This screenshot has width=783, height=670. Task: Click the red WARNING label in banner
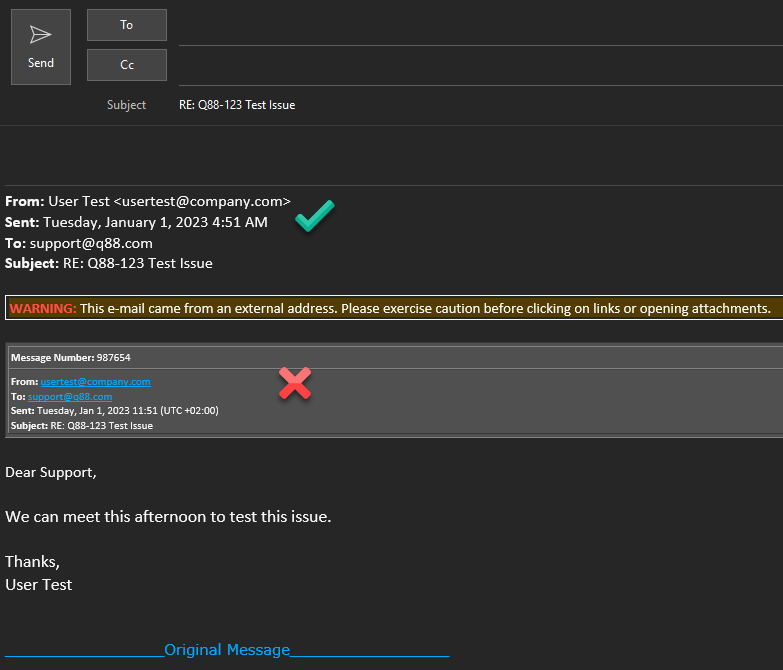point(43,309)
